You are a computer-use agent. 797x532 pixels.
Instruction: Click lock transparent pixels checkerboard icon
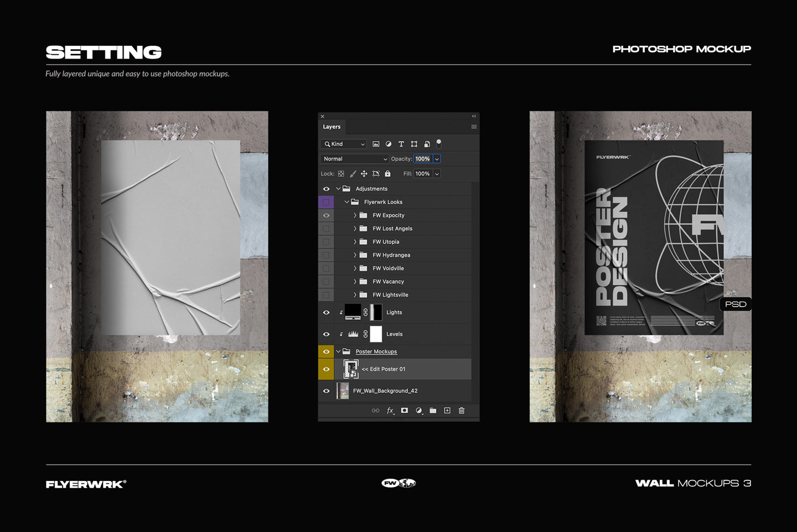(341, 174)
